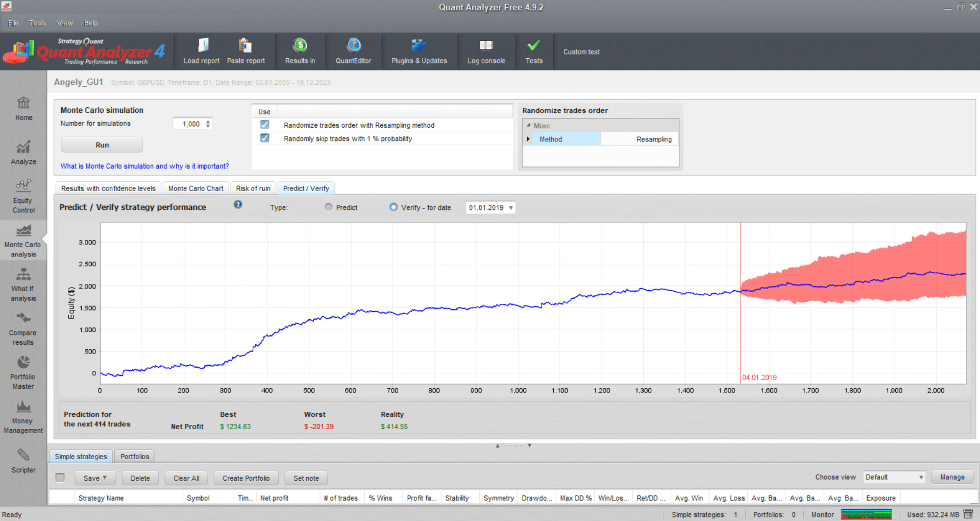Click the panel collapse up arrow
980x521 pixels.
coord(498,445)
